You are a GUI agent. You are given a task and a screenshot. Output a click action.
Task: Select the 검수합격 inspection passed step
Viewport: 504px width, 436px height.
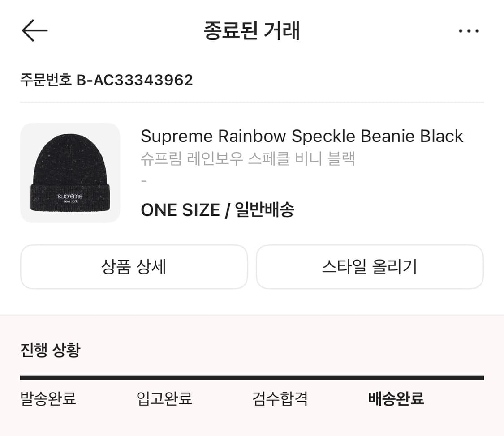(280, 398)
